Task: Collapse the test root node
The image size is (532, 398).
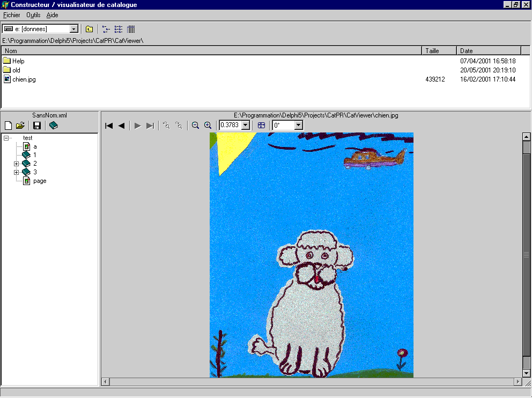Action: point(6,138)
